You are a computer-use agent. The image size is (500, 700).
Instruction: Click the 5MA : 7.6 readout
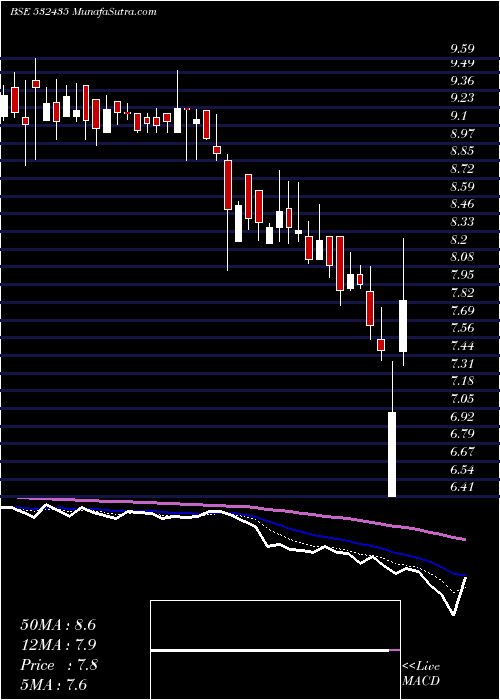[54, 685]
